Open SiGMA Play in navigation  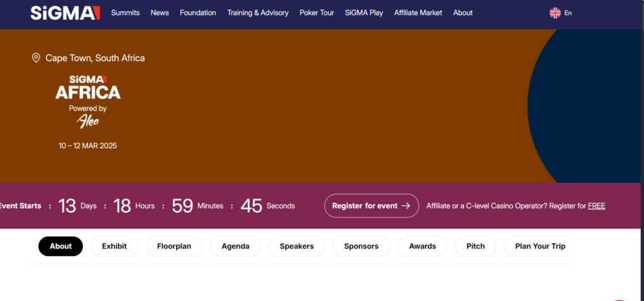[364, 13]
